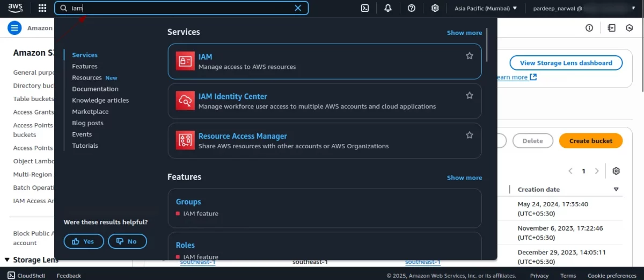Select Resources search category
644x280 pixels.
(x=87, y=77)
